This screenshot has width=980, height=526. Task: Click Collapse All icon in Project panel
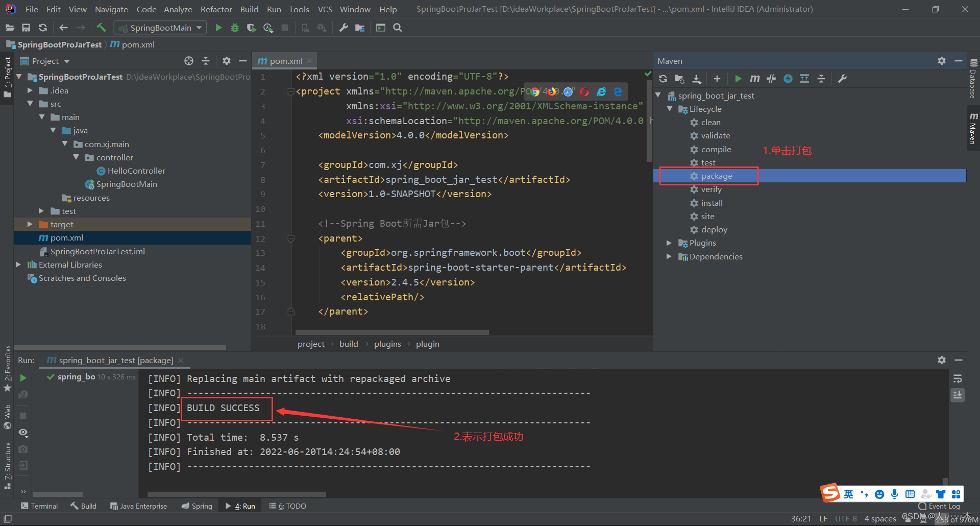[x=206, y=61]
